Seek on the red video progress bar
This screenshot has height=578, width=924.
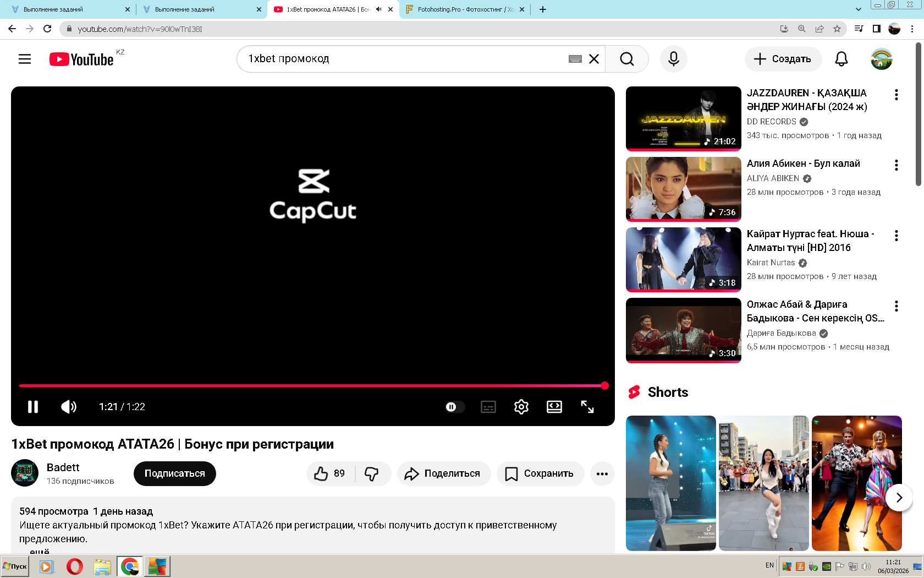tap(312, 386)
